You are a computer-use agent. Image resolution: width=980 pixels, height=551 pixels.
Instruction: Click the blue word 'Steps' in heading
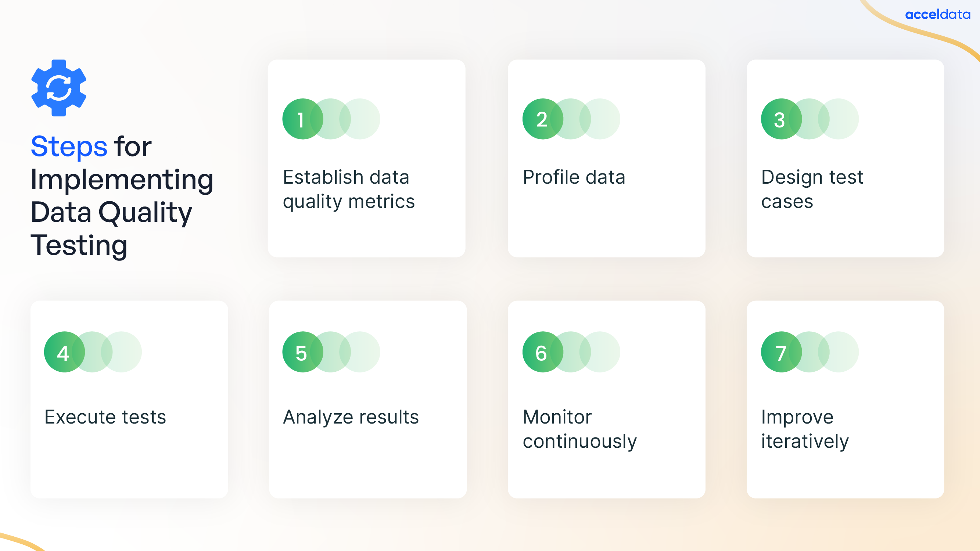[x=69, y=147]
